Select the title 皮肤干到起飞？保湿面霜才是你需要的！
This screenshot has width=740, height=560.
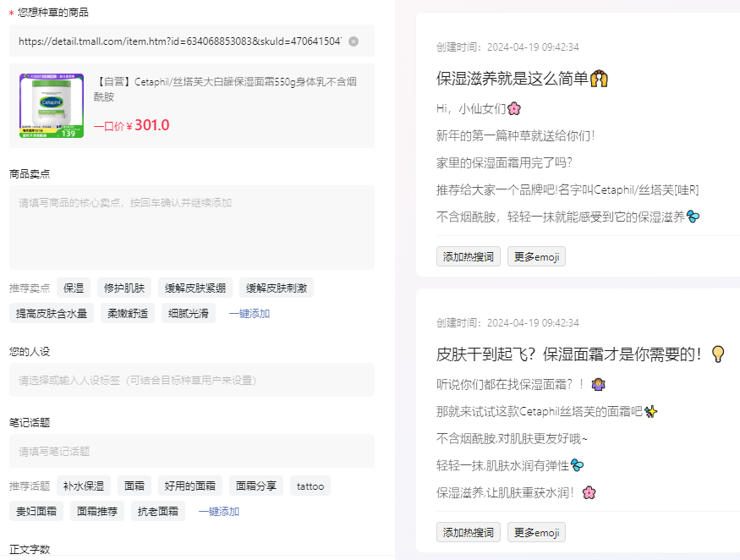(570, 354)
